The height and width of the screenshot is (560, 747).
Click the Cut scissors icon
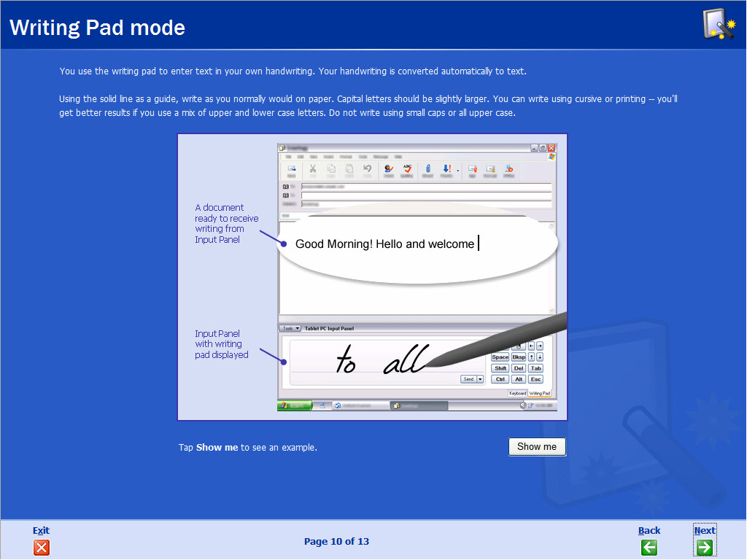click(x=313, y=168)
